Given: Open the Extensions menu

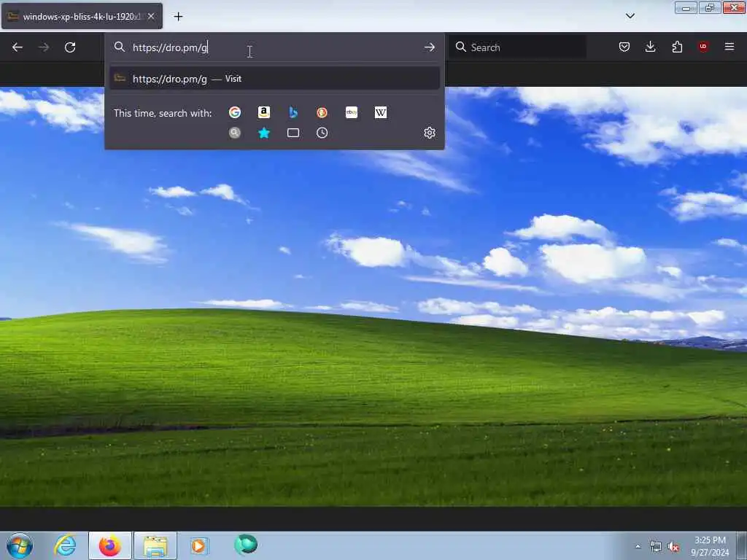Looking at the screenshot, I should pos(677,47).
